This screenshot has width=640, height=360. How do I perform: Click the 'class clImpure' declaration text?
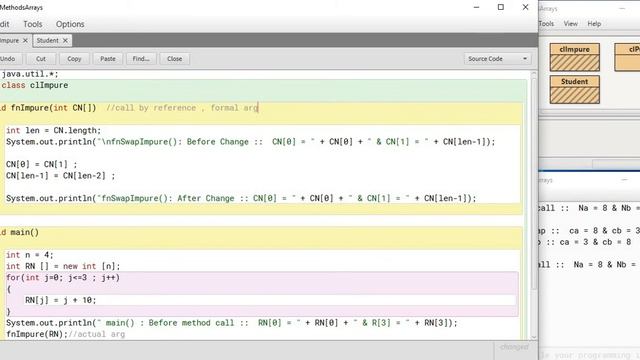[x=35, y=85]
